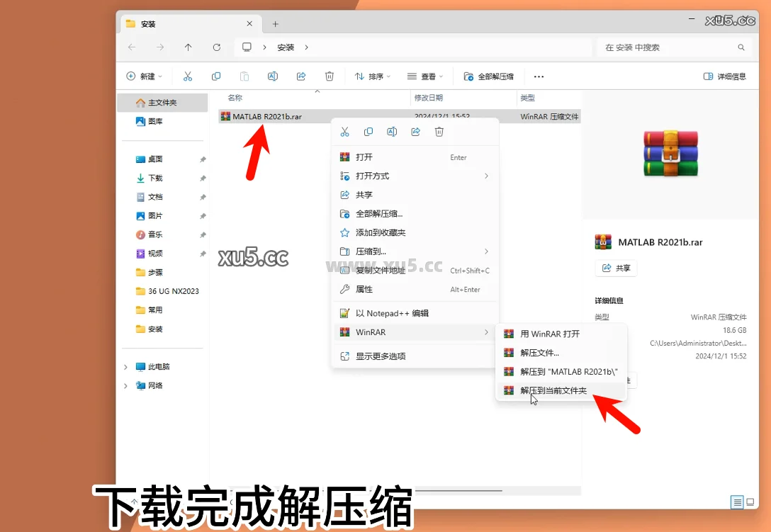
Task: Select 以 Notepad++ 编辑 from the context menu
Action: coord(397,312)
